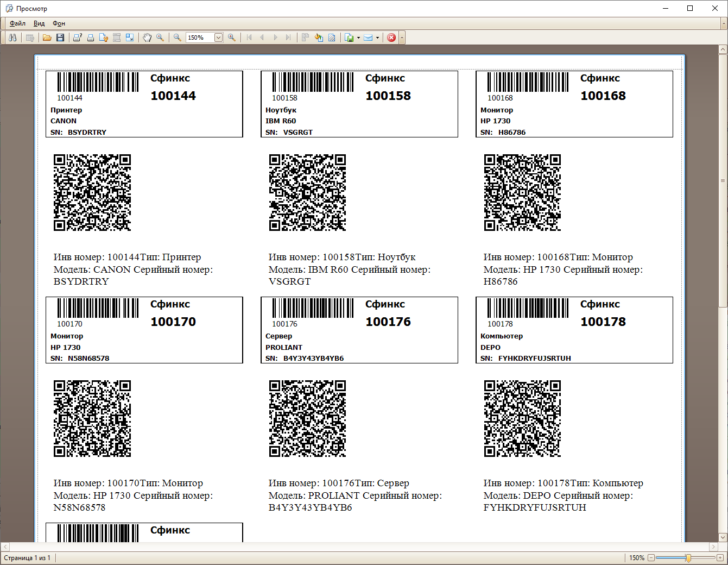
Task: Go to previous page arrow
Action: coord(262,37)
